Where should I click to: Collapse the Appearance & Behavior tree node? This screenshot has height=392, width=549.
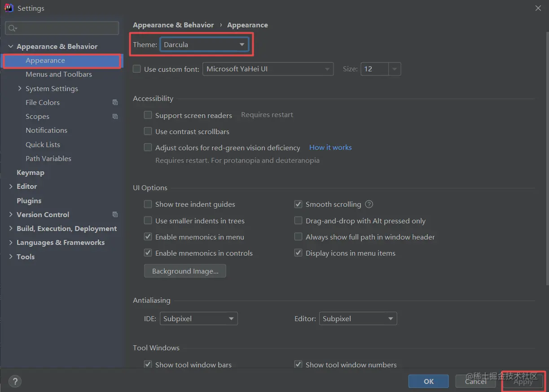point(11,46)
